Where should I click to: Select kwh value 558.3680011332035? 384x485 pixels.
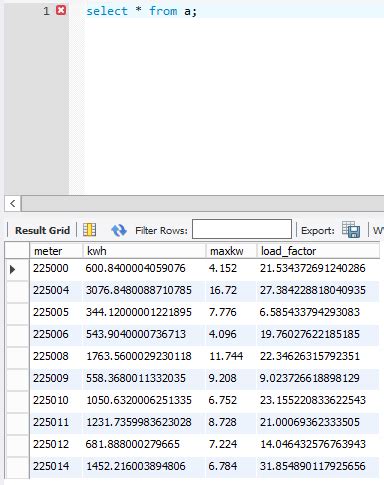pyautogui.click(x=144, y=378)
